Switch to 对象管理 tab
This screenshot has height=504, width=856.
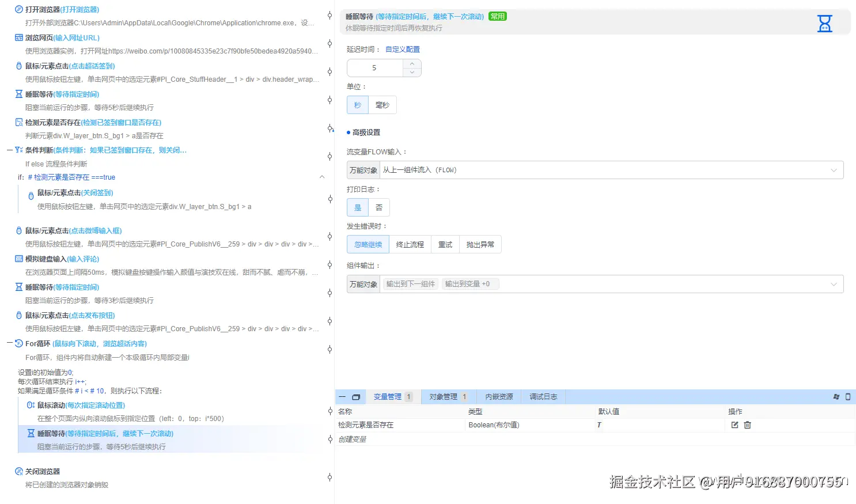(x=448, y=397)
